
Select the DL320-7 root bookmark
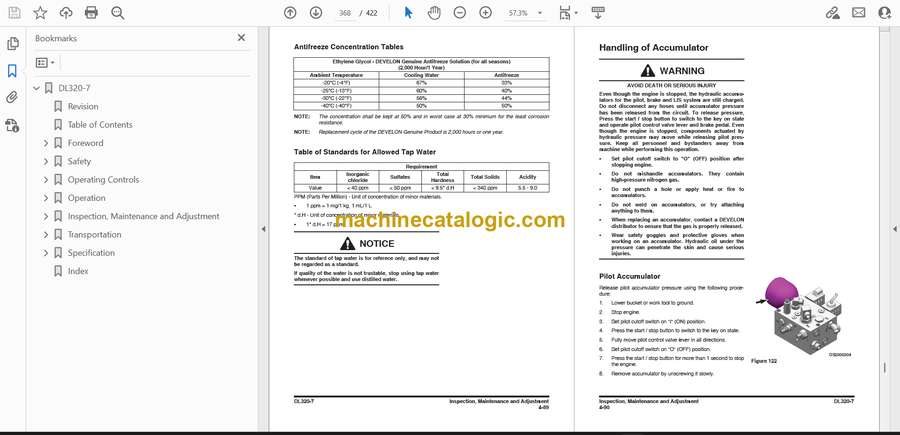tap(74, 88)
